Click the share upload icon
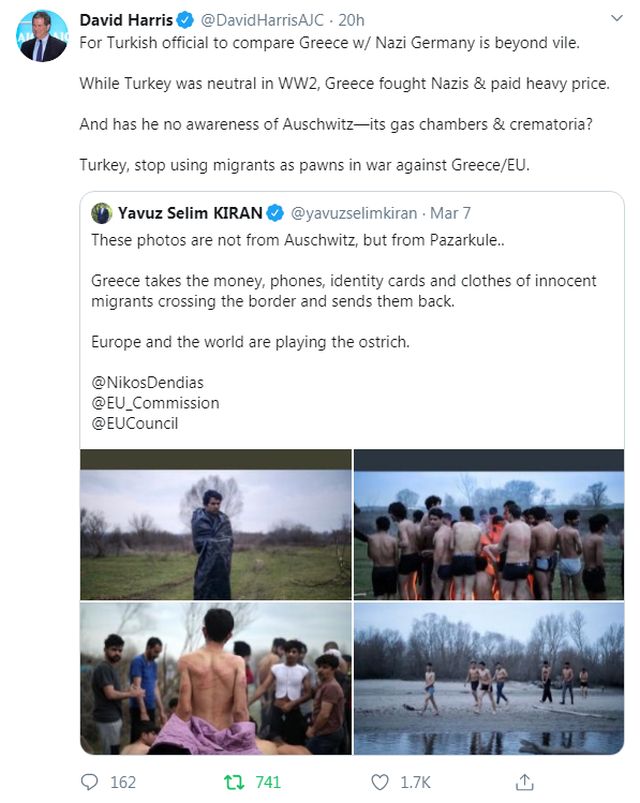Viewport: 640px width, 803px height. (524, 782)
